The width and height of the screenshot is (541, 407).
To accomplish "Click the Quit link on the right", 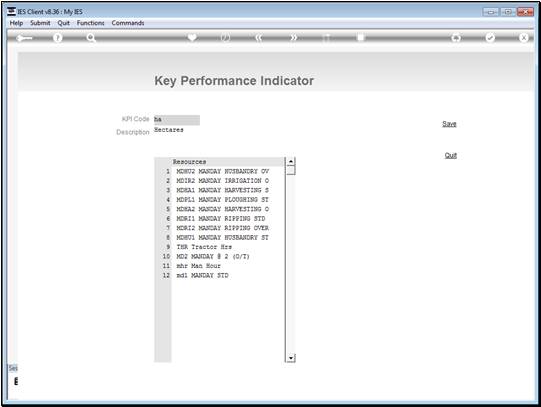I will [x=451, y=155].
